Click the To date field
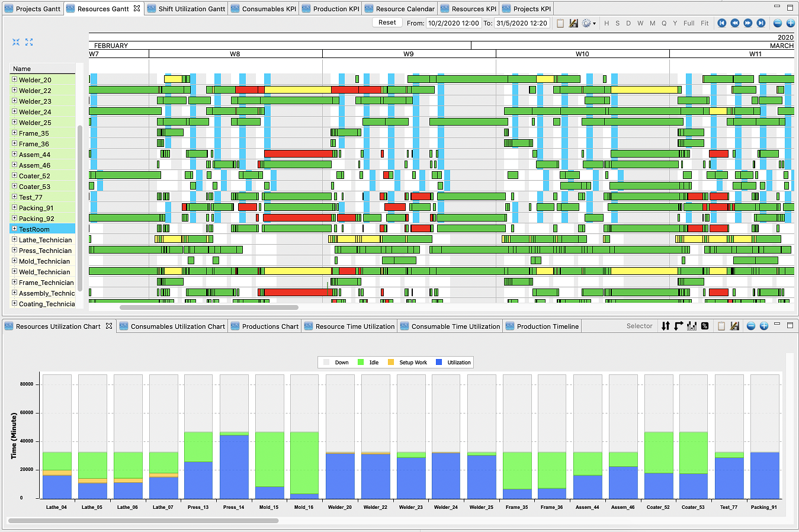This screenshot has width=799, height=532. point(522,23)
